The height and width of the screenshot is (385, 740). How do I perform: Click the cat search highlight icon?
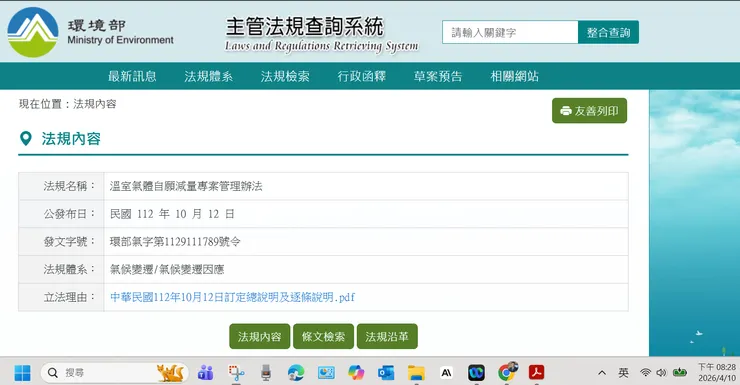click(171, 373)
